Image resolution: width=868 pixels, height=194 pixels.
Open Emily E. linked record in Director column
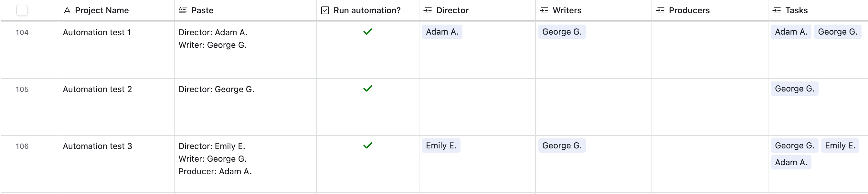click(x=441, y=145)
